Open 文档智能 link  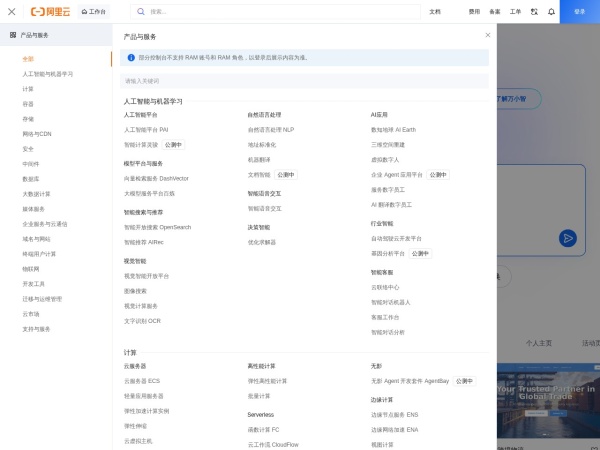(x=259, y=175)
